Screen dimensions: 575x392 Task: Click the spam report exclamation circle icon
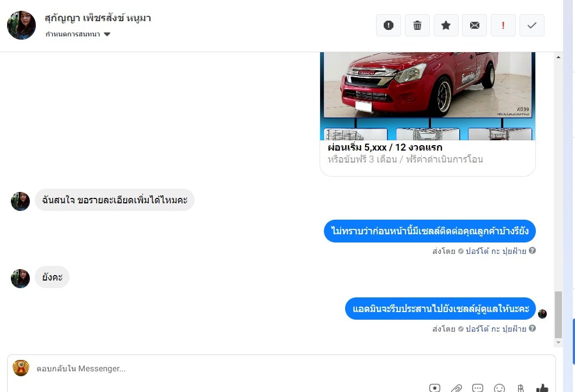tap(389, 26)
